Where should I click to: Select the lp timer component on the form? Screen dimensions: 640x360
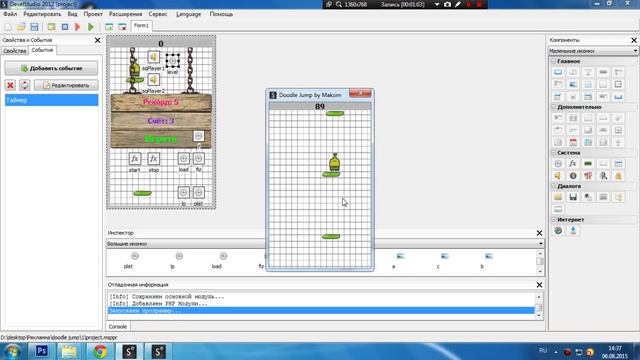click(184, 192)
